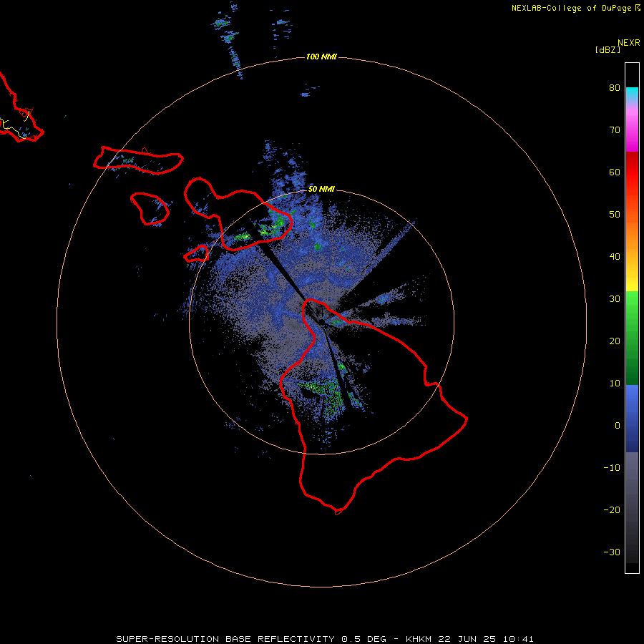This screenshot has width=644, height=644.
Task: Select the 60 value on dBZ scale
Action: (615, 172)
